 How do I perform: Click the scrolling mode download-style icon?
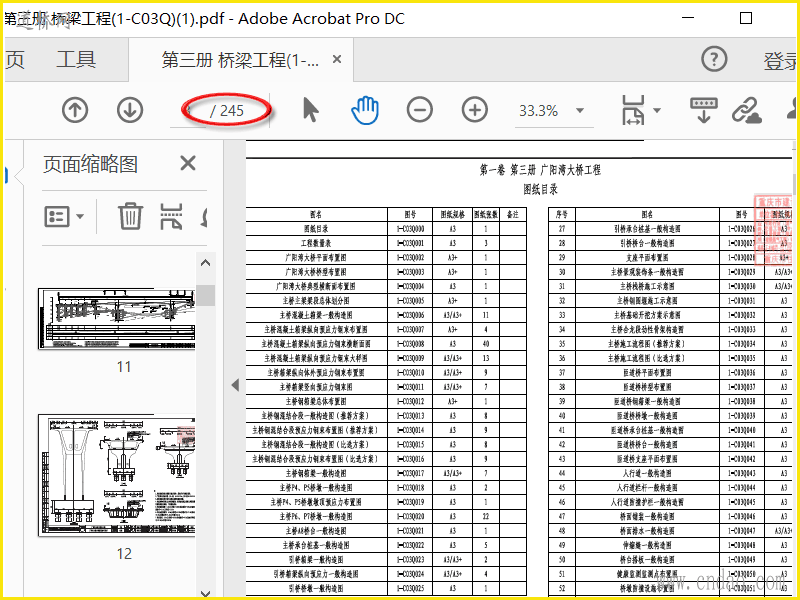coord(704,110)
